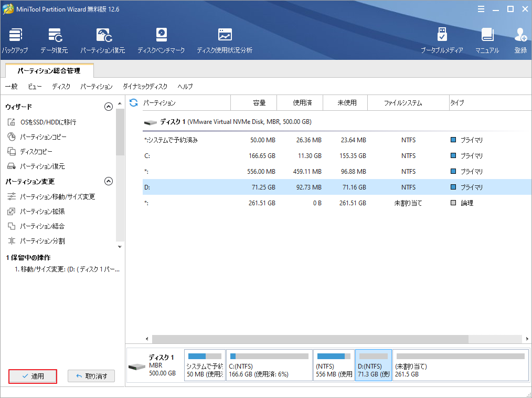
Task: Open the ダイナミックディスク menu
Action: coord(145,86)
